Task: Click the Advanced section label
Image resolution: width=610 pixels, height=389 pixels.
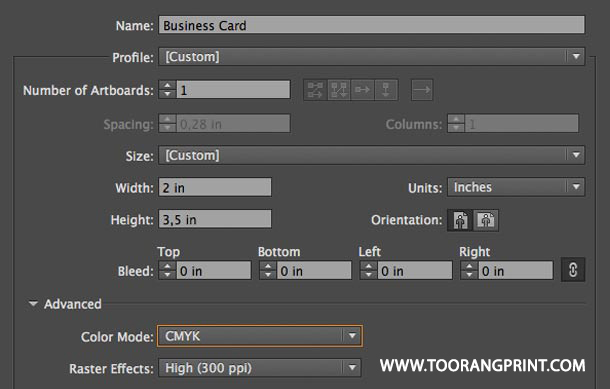Action: click(73, 304)
